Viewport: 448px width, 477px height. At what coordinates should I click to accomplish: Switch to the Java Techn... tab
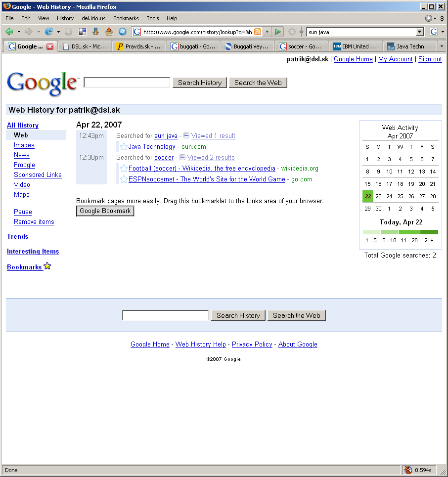(409, 46)
